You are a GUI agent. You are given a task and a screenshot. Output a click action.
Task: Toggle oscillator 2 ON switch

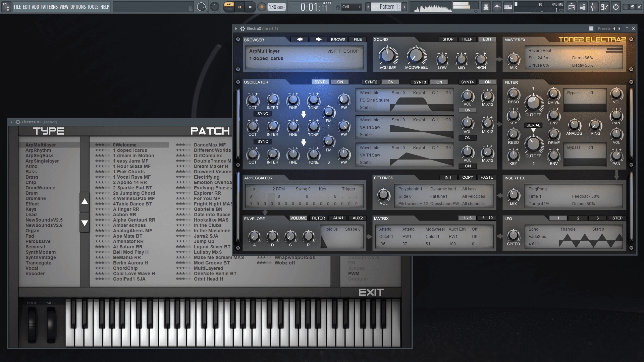tap(468, 138)
